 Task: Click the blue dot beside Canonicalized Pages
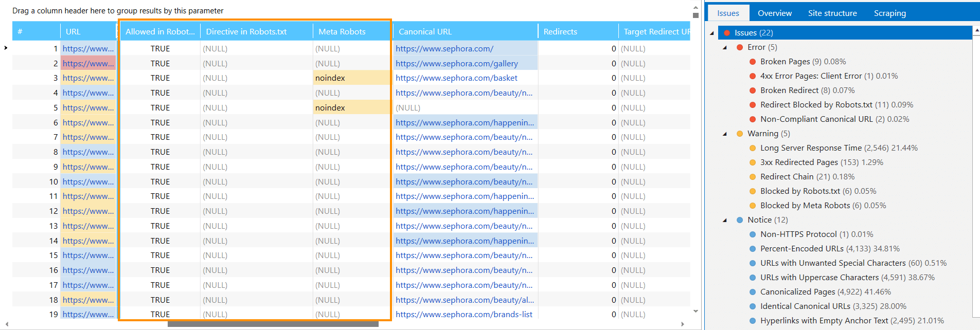(x=752, y=292)
